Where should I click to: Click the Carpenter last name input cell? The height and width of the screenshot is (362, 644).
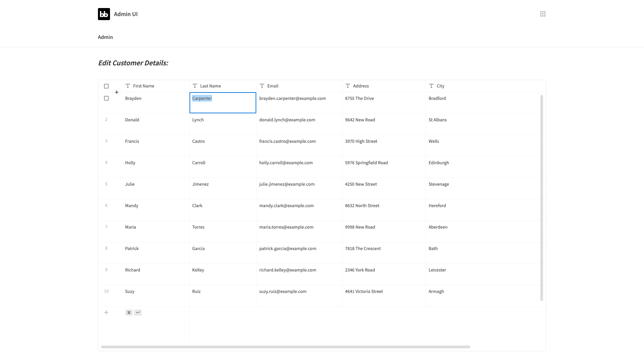pyautogui.click(x=223, y=103)
